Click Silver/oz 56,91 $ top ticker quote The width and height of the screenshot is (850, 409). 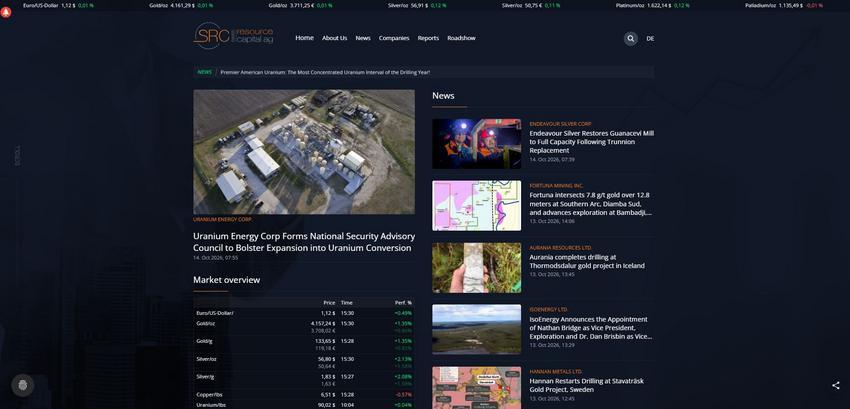(417, 5)
